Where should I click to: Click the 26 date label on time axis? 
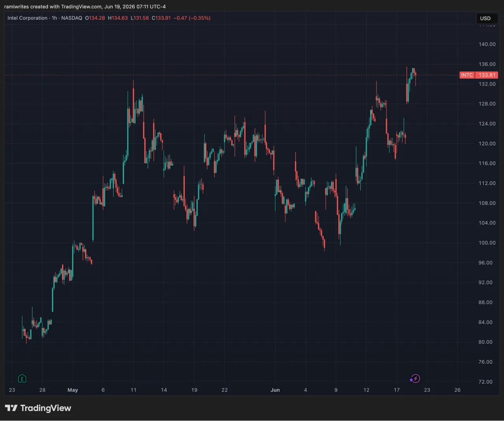point(457,390)
